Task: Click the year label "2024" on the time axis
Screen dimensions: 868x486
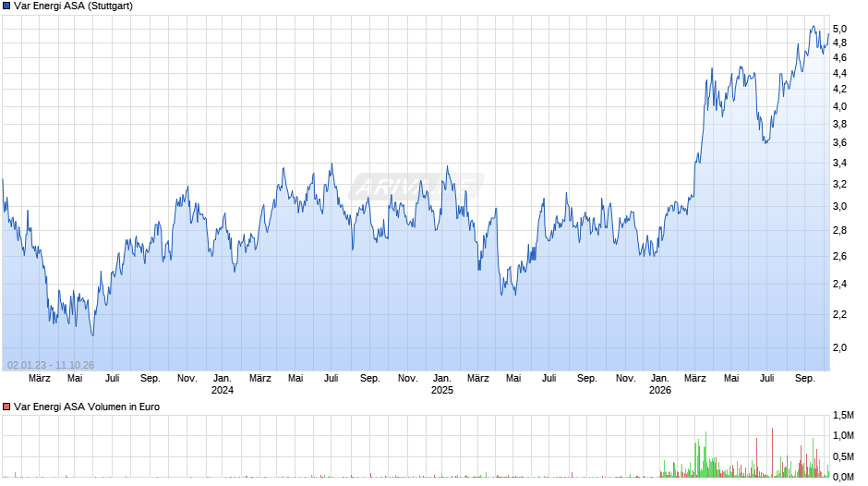Action: (x=223, y=390)
